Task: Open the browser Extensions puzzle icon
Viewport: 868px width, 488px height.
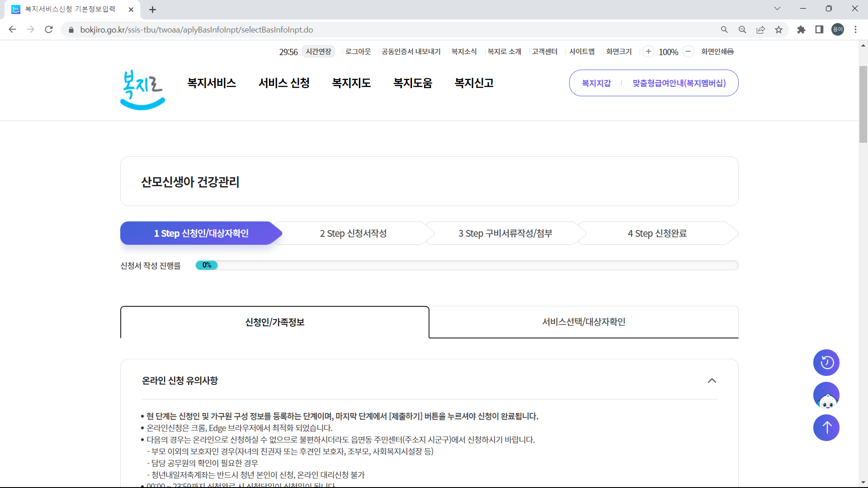Action: (x=801, y=29)
